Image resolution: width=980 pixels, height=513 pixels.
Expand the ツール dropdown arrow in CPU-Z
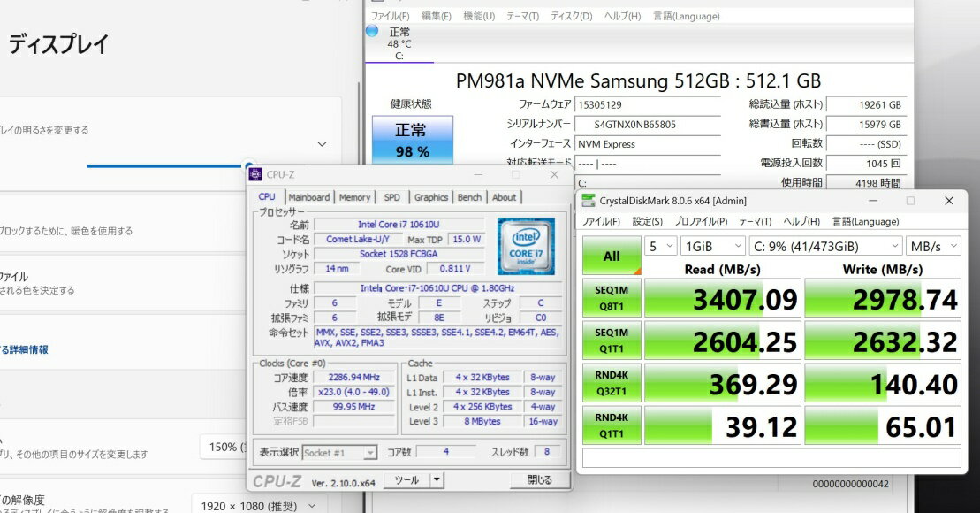[437, 480]
